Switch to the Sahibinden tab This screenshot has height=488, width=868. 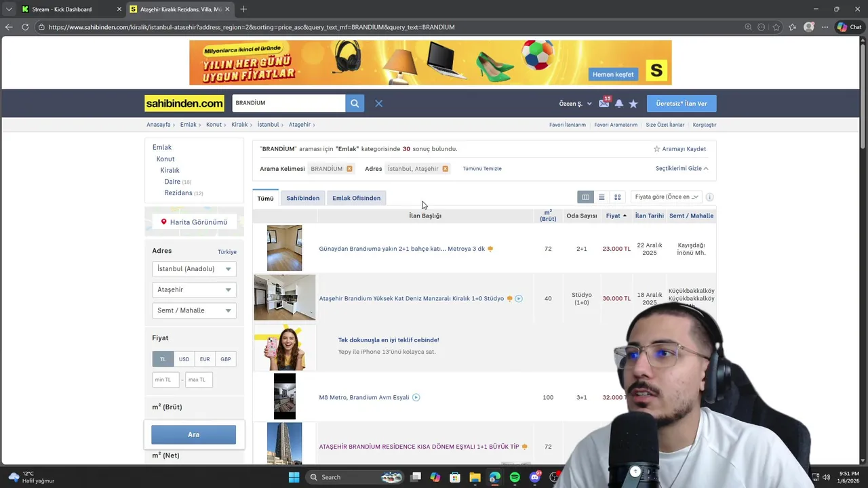[x=302, y=198]
